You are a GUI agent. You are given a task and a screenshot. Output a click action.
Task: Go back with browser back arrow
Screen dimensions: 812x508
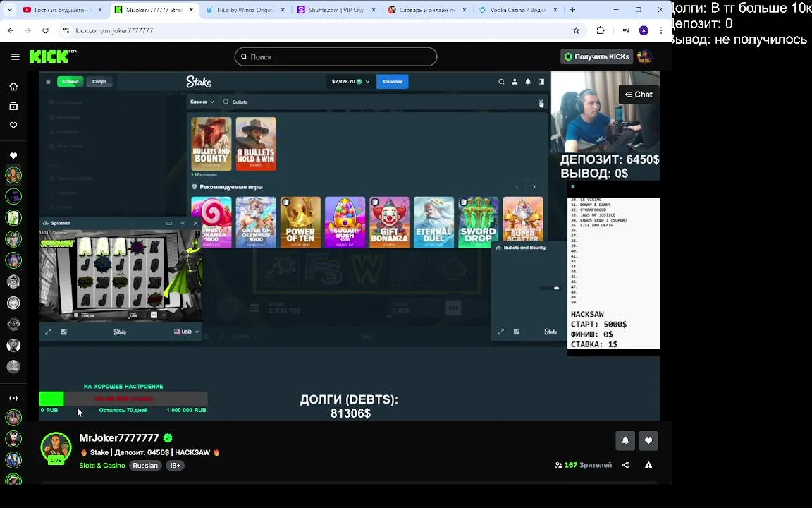click(x=11, y=30)
